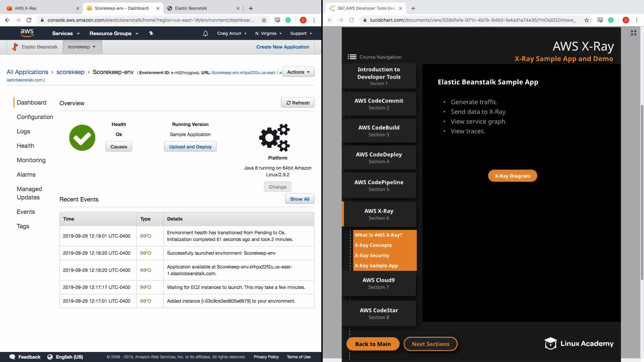Click the Upload and Deploy button
Viewport: 644px width, 362px height.
(190, 147)
